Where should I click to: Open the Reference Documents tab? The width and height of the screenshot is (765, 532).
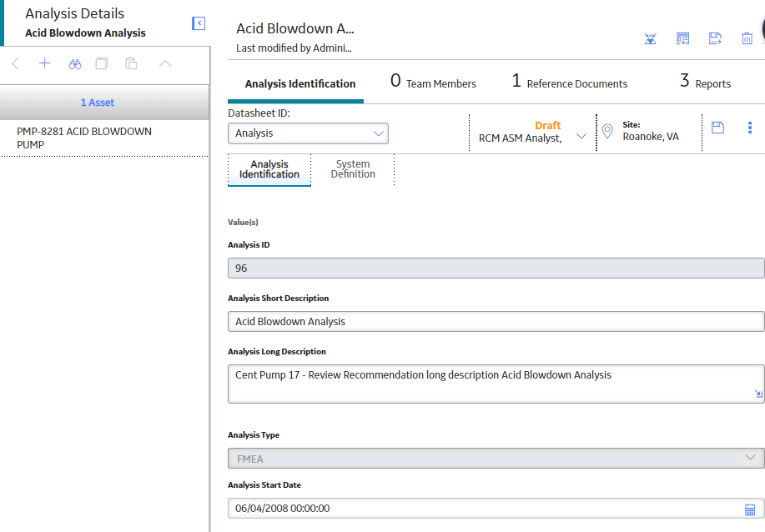coord(569,82)
